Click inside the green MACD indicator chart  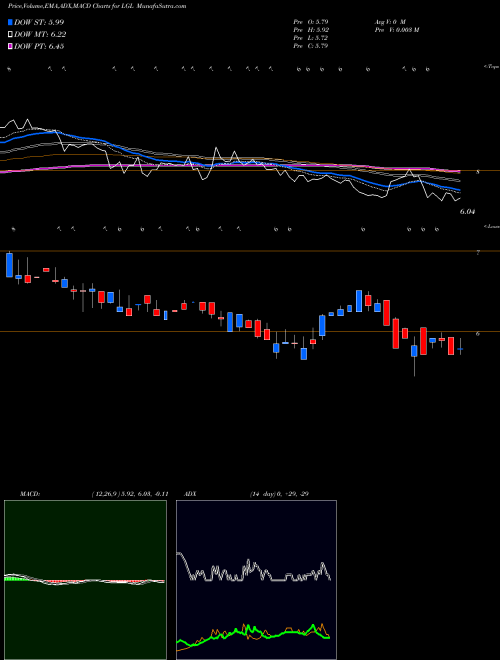(85, 580)
